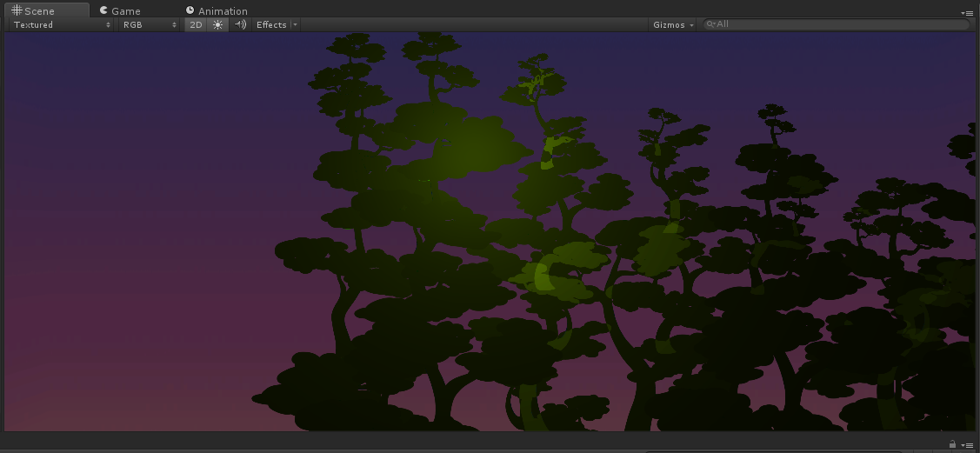This screenshot has width=980, height=453.
Task: Focus the scene search field
Action: click(837, 23)
